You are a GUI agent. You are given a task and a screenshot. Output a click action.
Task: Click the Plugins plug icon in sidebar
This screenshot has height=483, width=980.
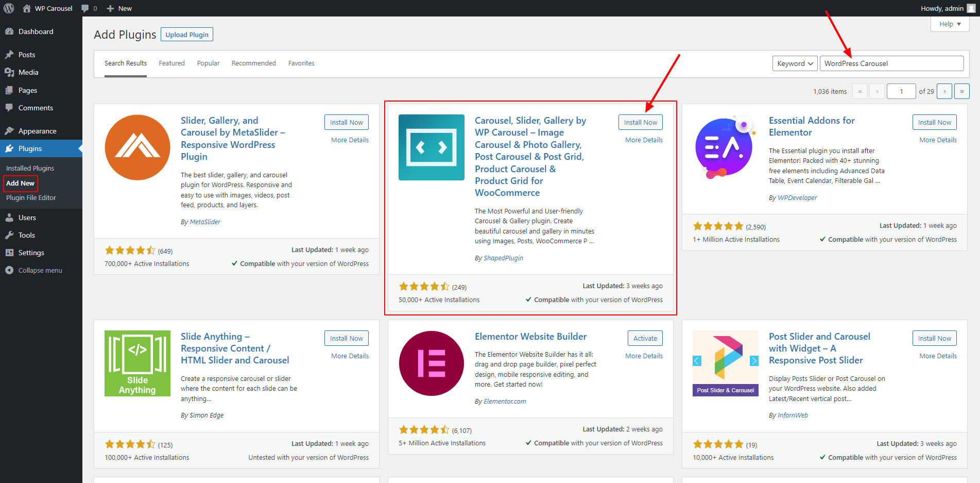coord(9,148)
